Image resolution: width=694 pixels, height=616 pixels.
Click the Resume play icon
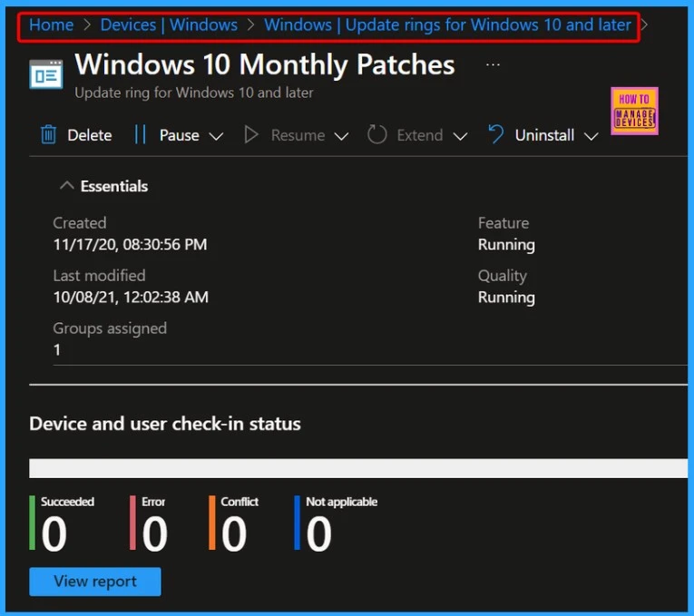pos(251,134)
